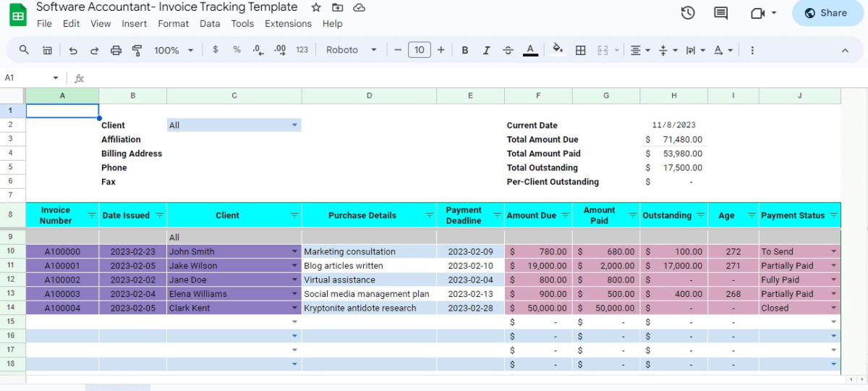Click the font size input field
868x391 pixels.
click(x=420, y=50)
